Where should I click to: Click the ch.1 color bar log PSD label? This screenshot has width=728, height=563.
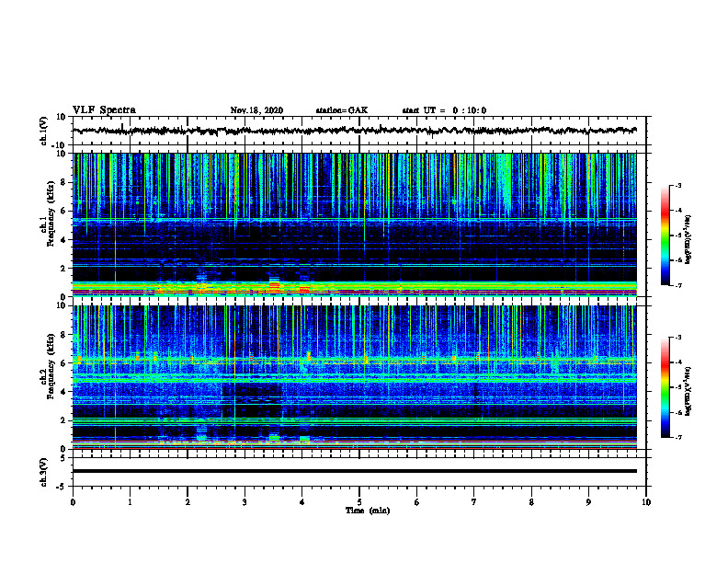click(688, 239)
